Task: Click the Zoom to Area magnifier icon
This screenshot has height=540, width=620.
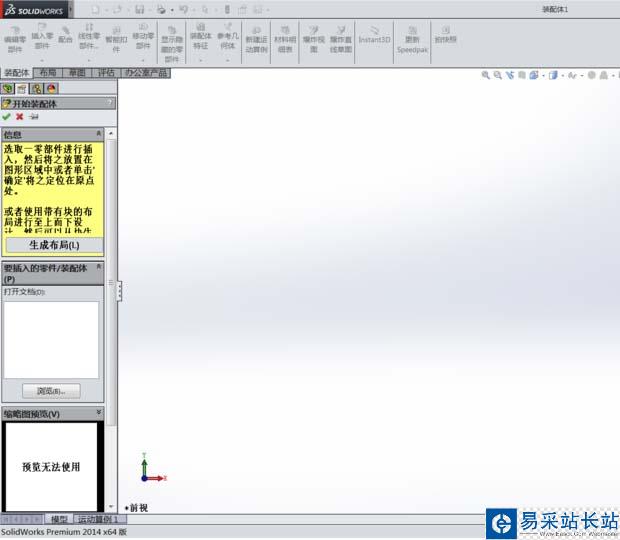Action: point(497,75)
